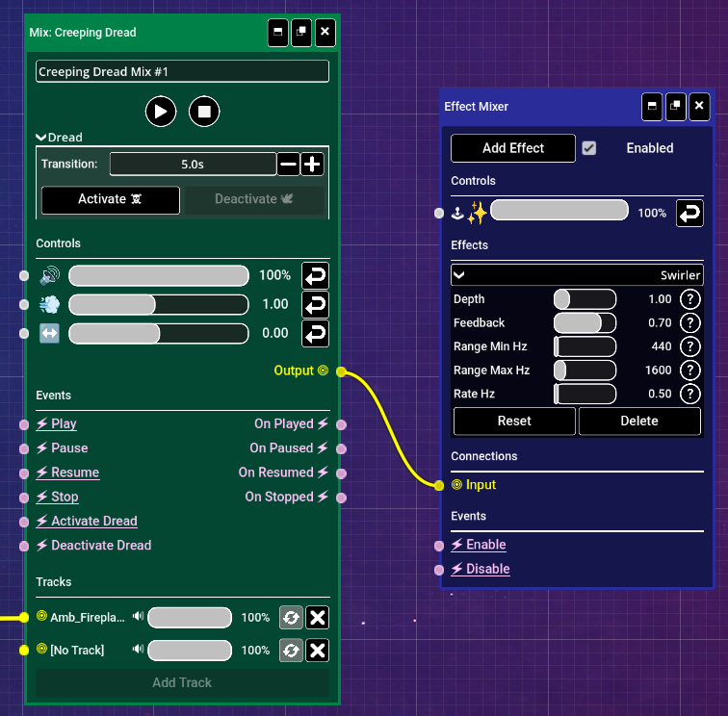Click the help icon for Feedback
The image size is (728, 716).
(x=689, y=323)
